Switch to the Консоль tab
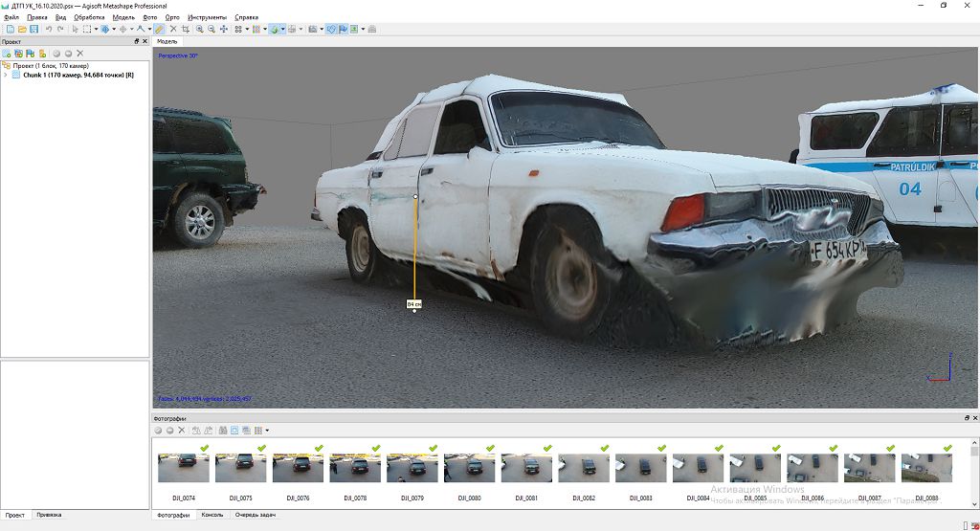The width and height of the screenshot is (980, 531). 212,515
